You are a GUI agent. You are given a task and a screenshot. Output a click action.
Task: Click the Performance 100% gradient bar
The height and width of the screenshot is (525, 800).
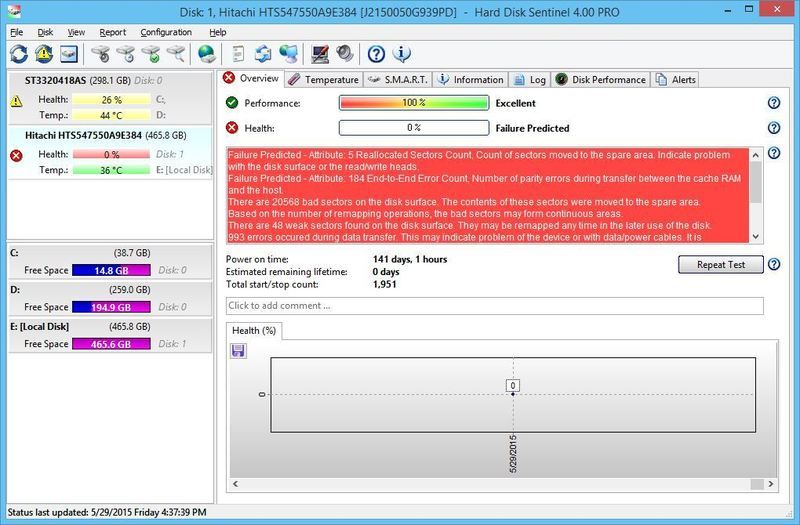click(413, 103)
